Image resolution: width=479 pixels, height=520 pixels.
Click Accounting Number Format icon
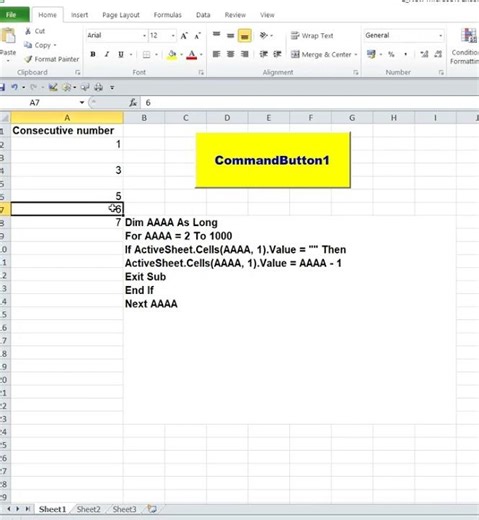371,54
